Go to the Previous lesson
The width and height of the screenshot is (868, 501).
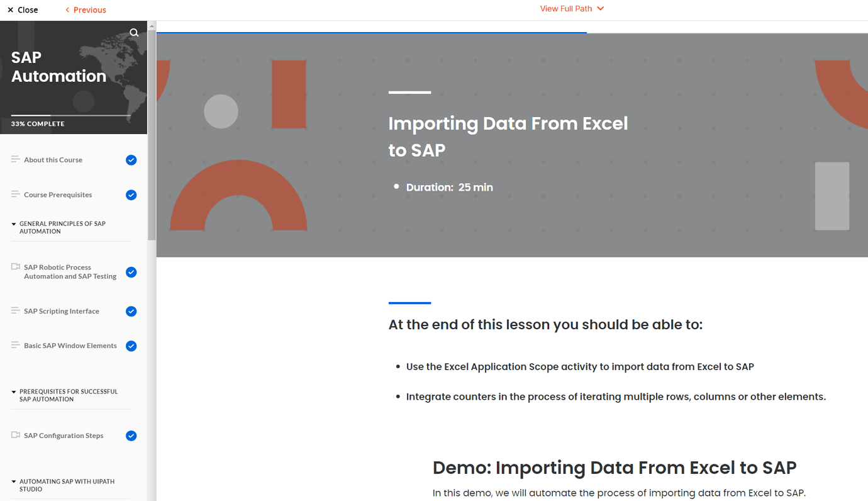pos(86,10)
